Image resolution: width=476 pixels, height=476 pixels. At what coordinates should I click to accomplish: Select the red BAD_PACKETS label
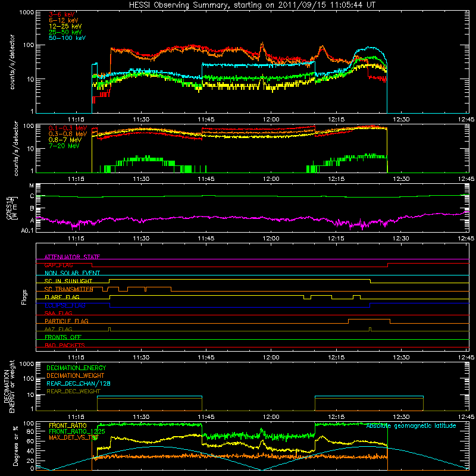click(65, 345)
